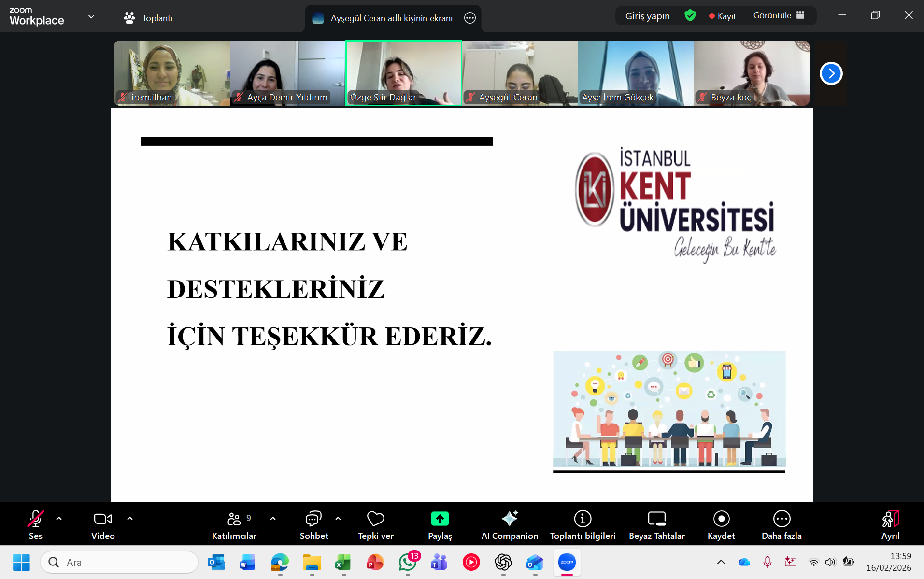The width and height of the screenshot is (924, 579).
Task: Expand video options arrow next to Video
Action: (130, 519)
